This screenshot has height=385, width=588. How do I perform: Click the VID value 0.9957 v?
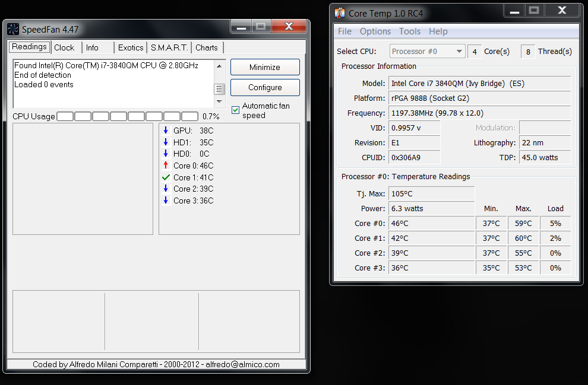(x=415, y=128)
